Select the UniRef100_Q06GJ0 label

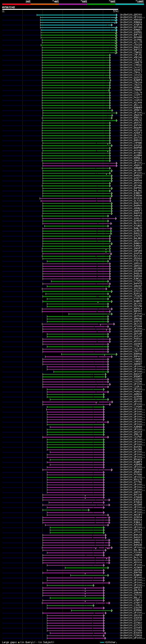131,218
